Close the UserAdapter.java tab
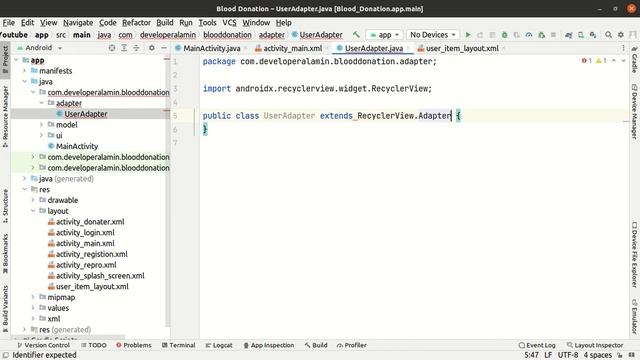 pos(408,48)
